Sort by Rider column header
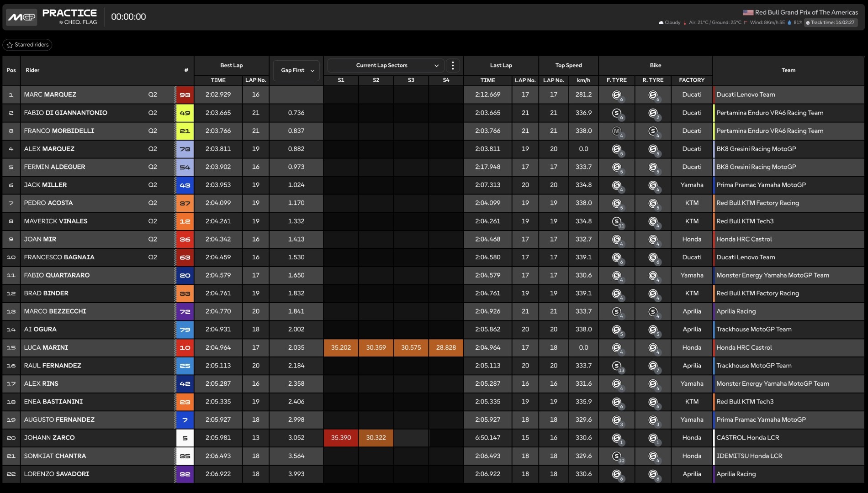 click(32, 70)
